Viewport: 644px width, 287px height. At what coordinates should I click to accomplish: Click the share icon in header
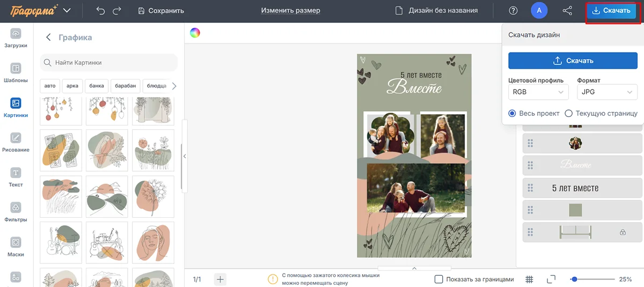(567, 11)
